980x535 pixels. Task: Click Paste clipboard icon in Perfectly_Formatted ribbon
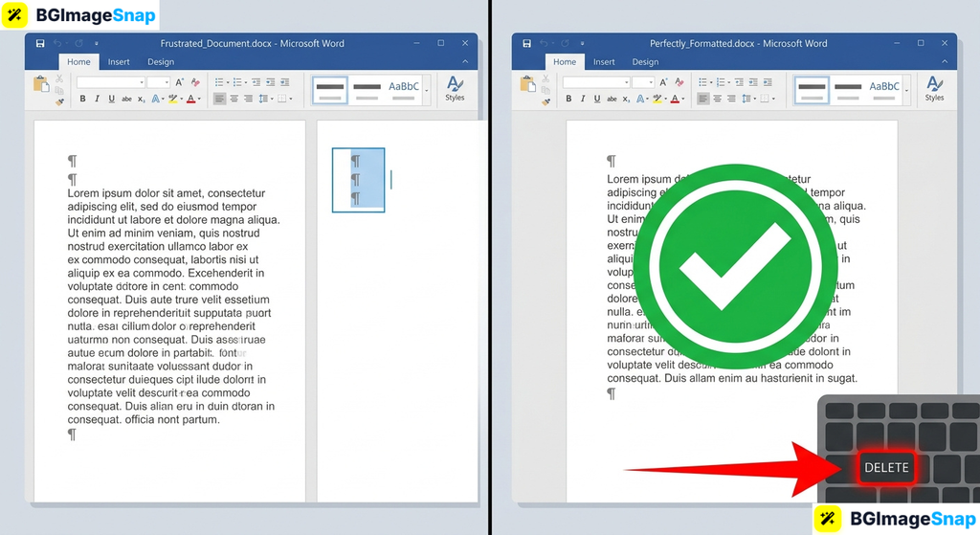[528, 84]
